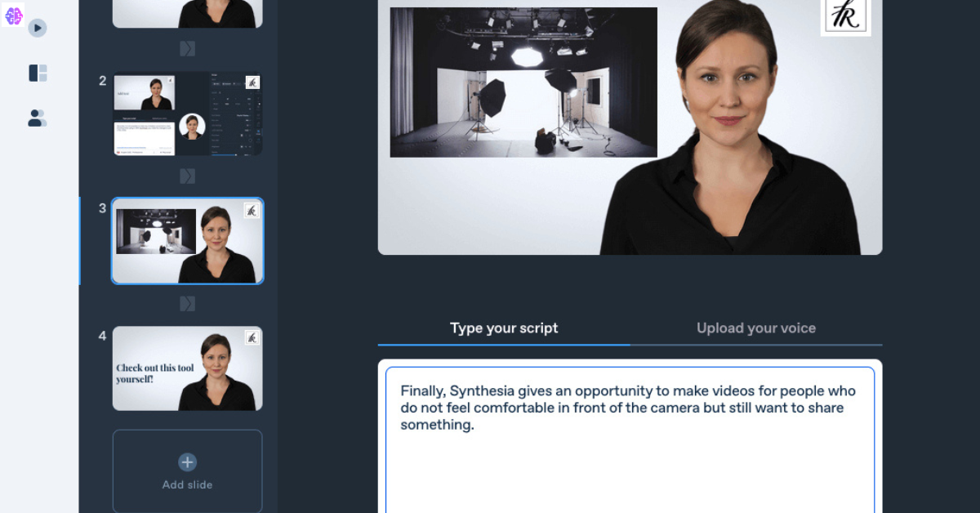Select slide 2 thumbnail
Image resolution: width=980 pixels, height=513 pixels.
coord(187,114)
